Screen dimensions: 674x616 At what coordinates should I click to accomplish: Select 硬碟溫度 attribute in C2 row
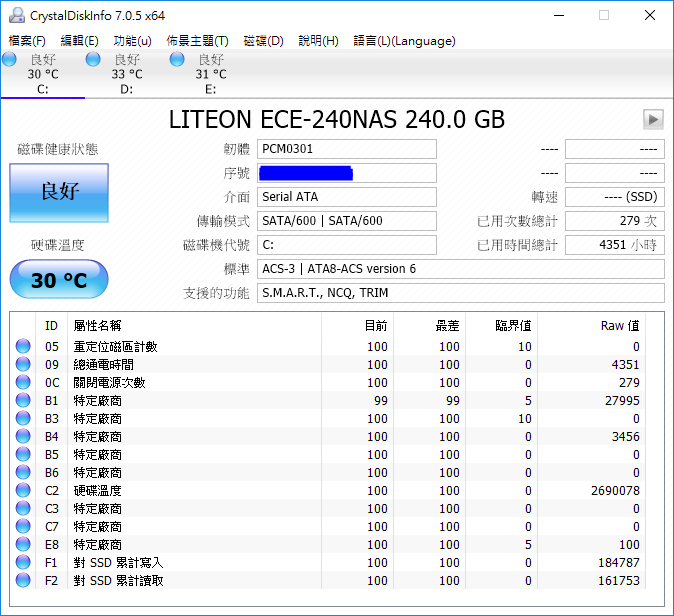pyautogui.click(x=97, y=490)
